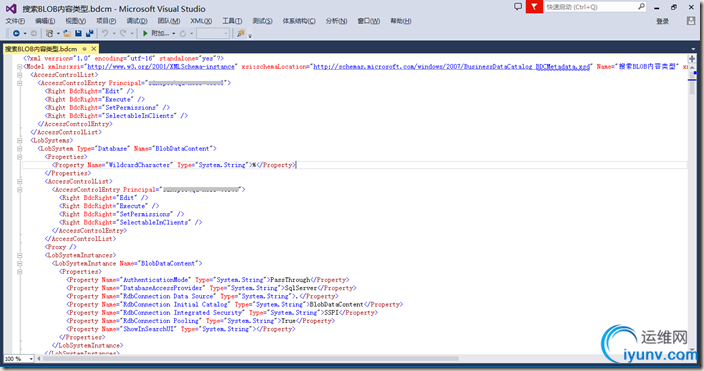Open the 调试(D) menu

[x=136, y=21]
